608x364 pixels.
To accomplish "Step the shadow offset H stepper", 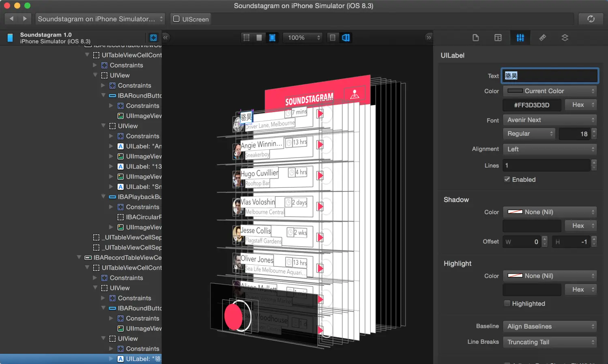I will tap(594, 241).
